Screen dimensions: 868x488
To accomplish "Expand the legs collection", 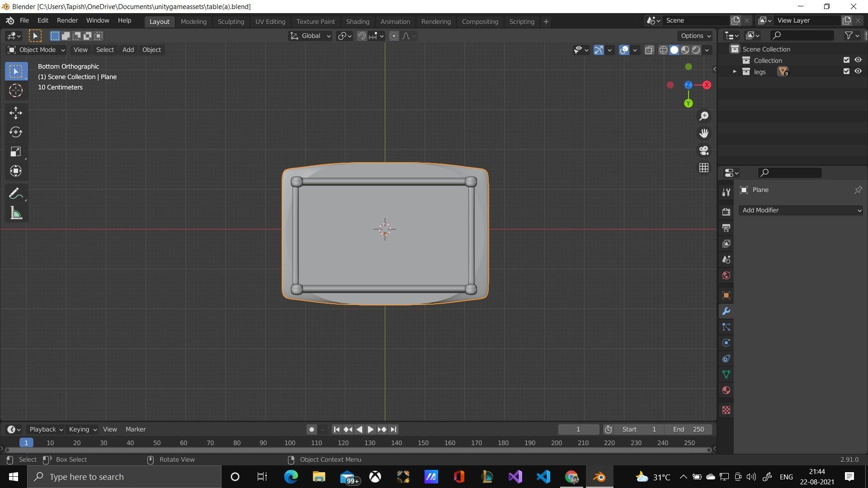I will pyautogui.click(x=735, y=71).
